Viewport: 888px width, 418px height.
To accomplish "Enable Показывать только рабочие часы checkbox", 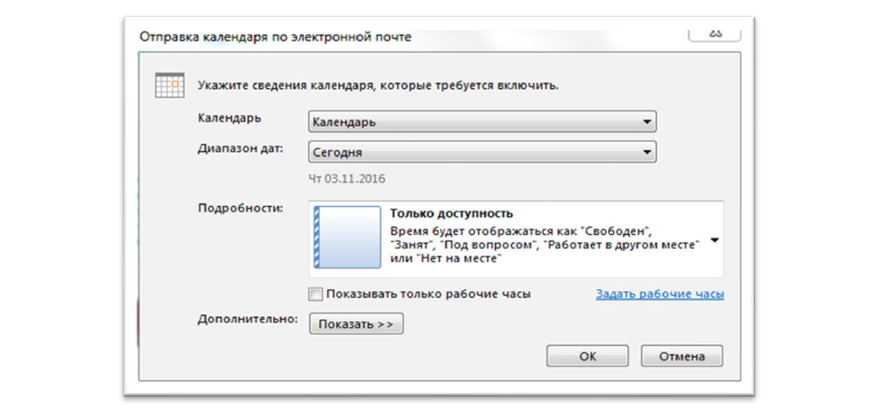I will (316, 294).
